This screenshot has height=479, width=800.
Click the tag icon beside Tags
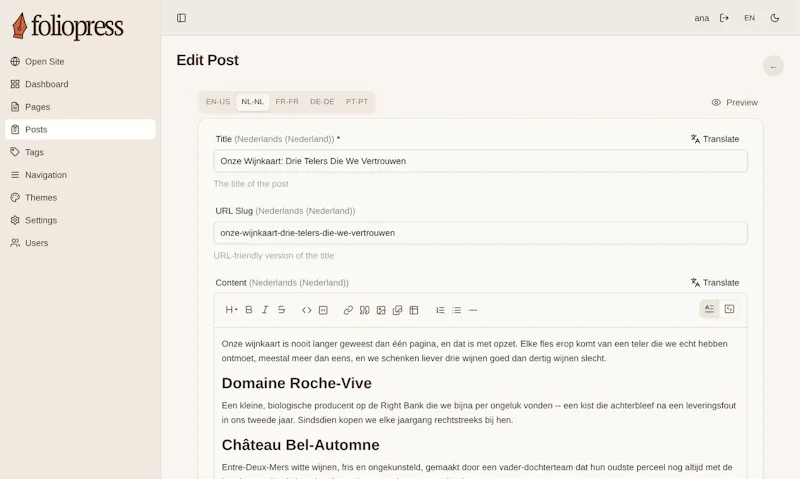coord(15,152)
